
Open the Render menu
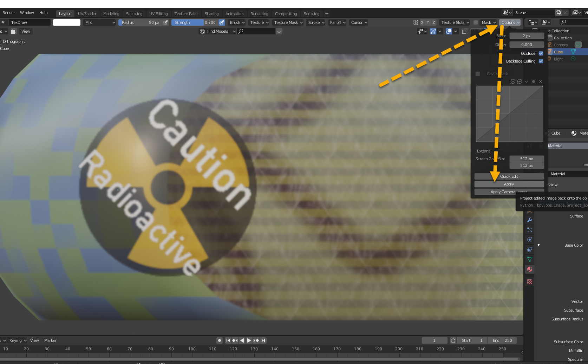8,13
